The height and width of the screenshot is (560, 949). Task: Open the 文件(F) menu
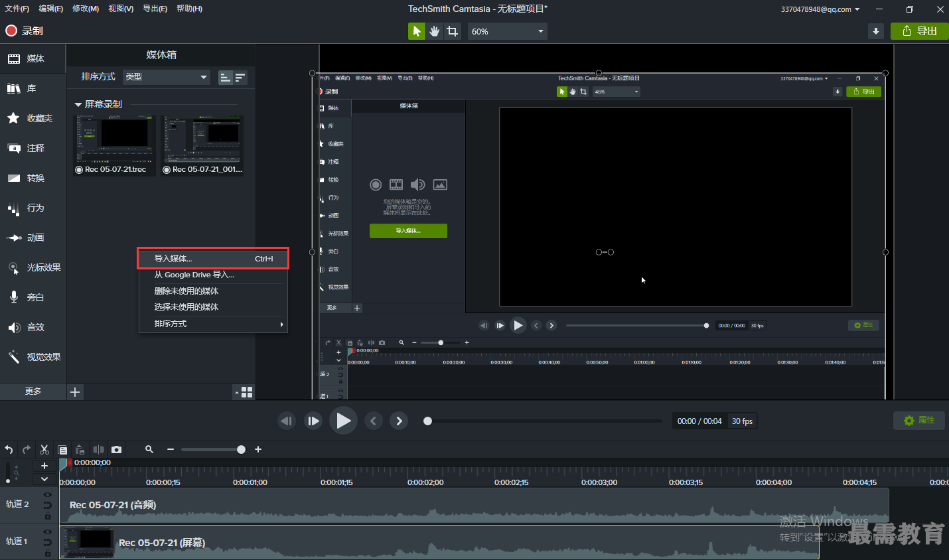[x=17, y=9]
